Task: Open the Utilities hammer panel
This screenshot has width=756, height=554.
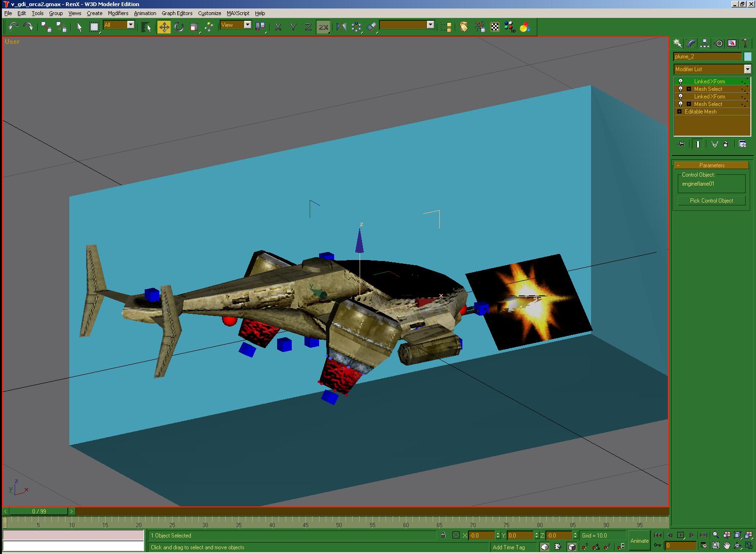Action: 745,43
